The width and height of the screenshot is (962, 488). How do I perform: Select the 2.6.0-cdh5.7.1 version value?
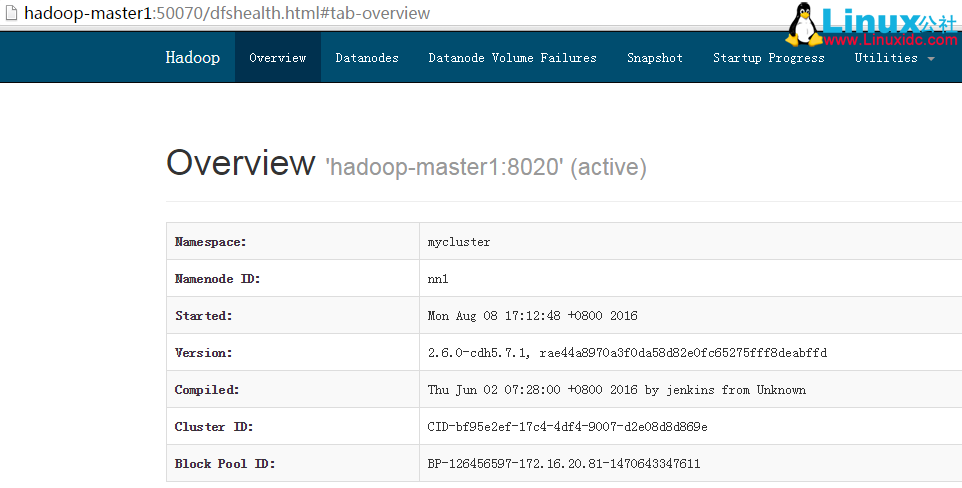(x=627, y=352)
